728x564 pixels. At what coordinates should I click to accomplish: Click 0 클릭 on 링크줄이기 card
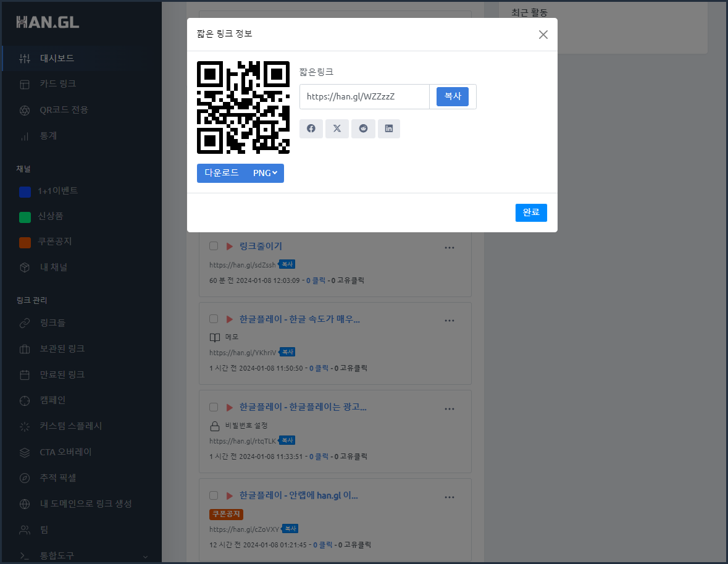pos(316,280)
